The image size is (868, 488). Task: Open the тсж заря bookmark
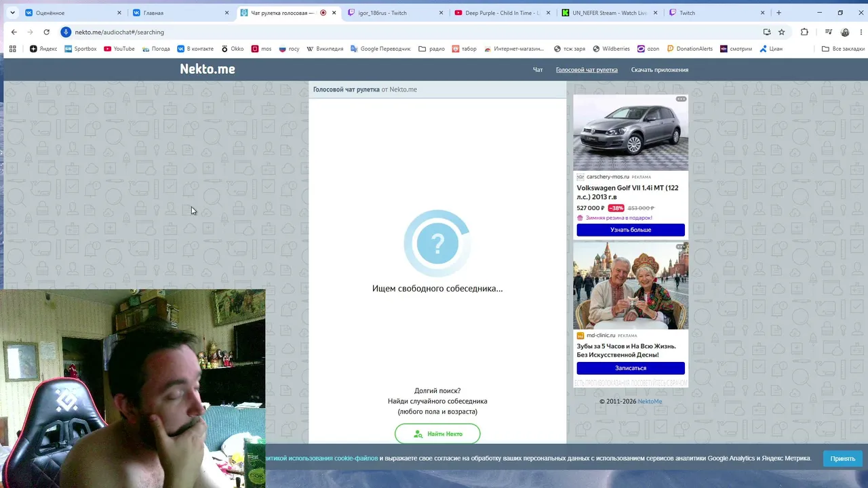(x=569, y=49)
